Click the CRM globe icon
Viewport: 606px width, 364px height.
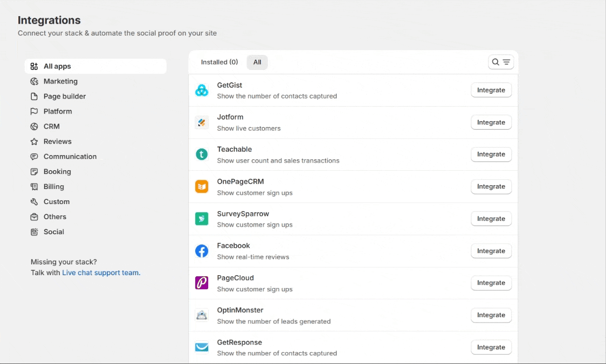(x=34, y=127)
